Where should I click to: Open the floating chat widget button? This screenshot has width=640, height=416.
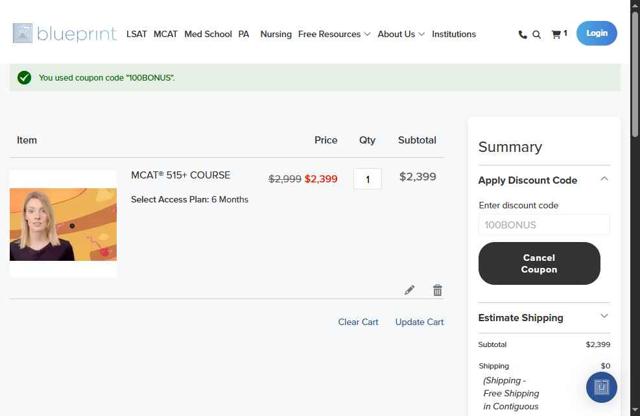[x=601, y=387]
